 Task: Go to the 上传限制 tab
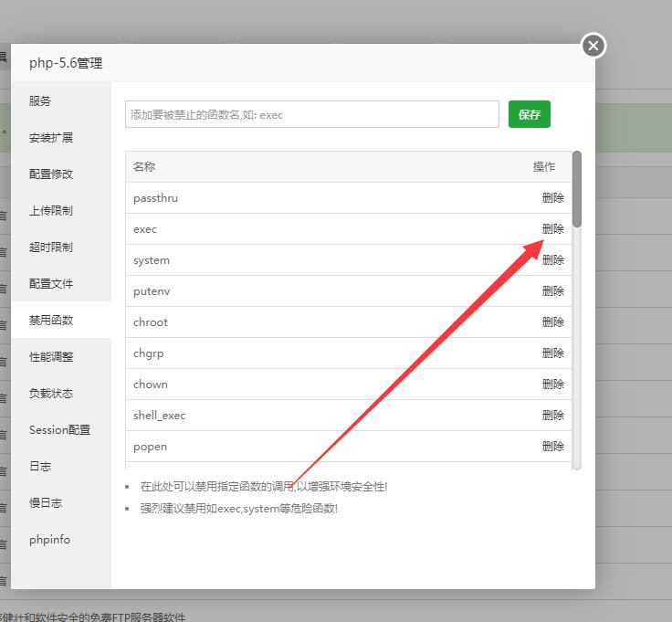point(51,211)
